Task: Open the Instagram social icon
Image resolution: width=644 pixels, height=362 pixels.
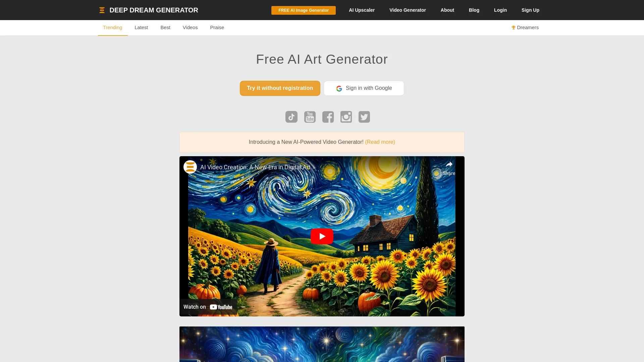Action: [x=346, y=117]
